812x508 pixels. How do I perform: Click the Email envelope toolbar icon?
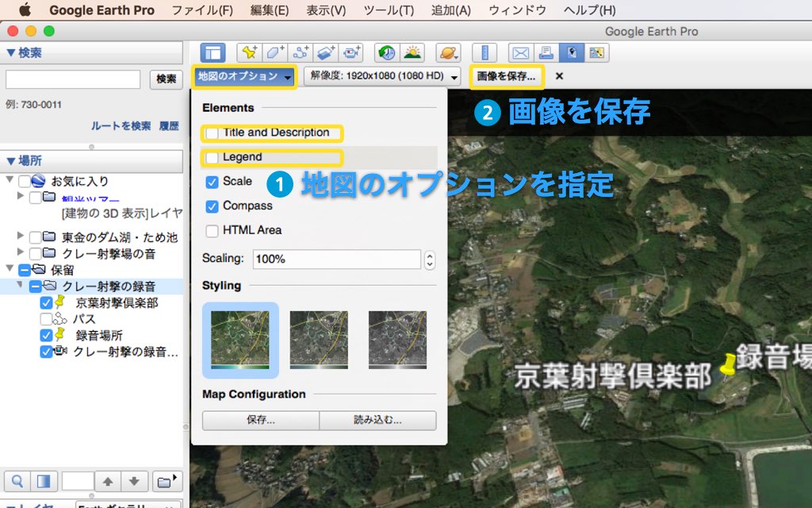point(520,52)
